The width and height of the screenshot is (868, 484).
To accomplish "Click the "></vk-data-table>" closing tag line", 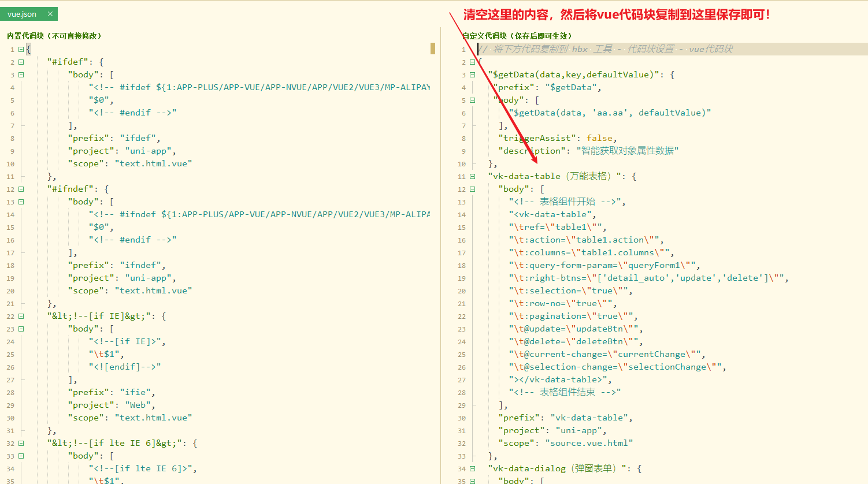I will 560,379.
